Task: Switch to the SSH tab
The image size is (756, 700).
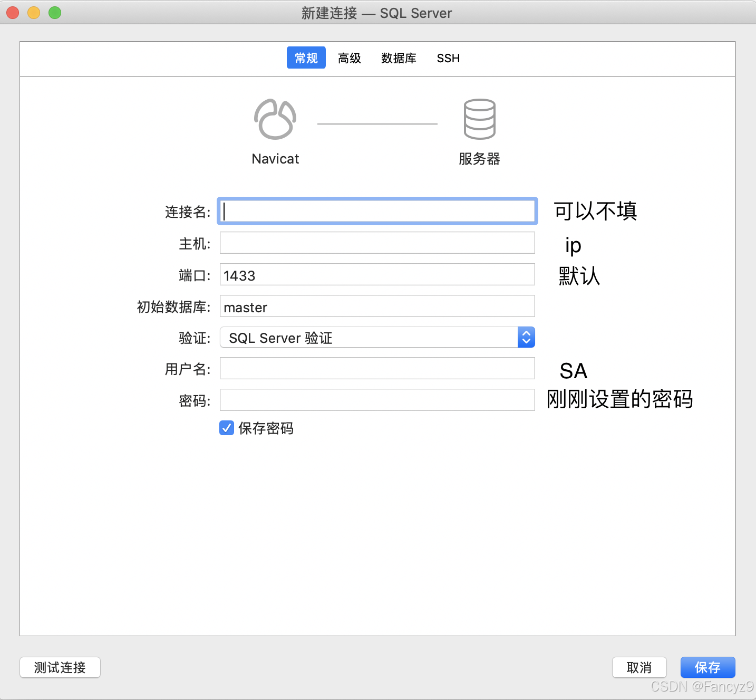Action: 448,58
